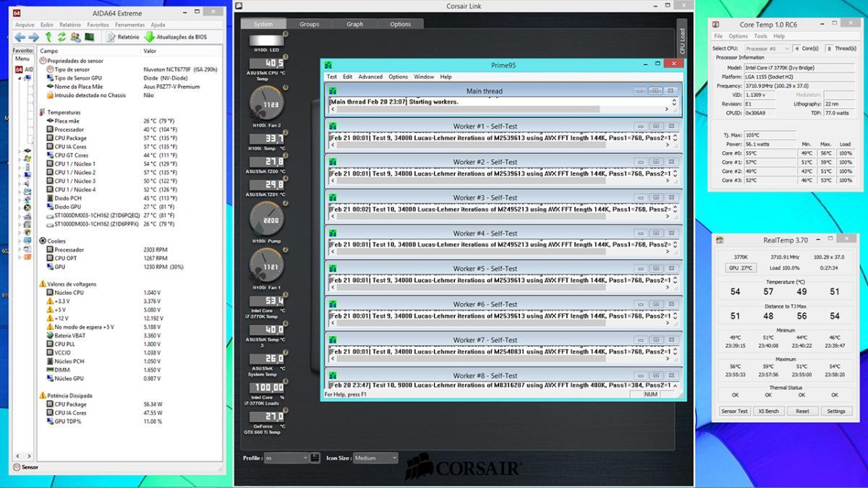Click the Core Temp title bar app icon

tap(716, 25)
